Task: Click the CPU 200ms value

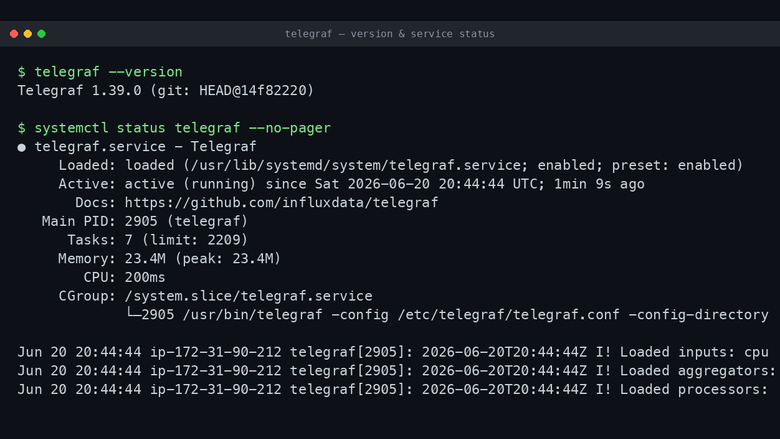Action: 145,277
